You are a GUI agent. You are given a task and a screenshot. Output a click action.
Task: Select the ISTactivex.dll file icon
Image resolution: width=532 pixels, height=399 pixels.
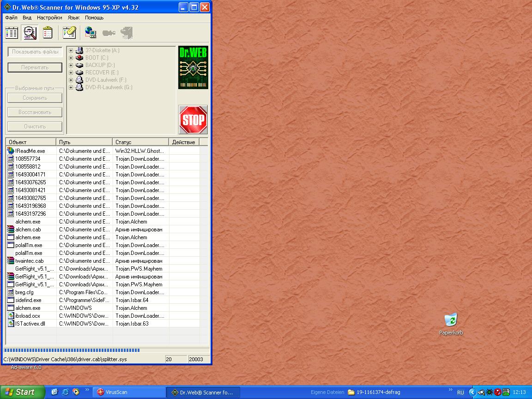tap(11, 324)
